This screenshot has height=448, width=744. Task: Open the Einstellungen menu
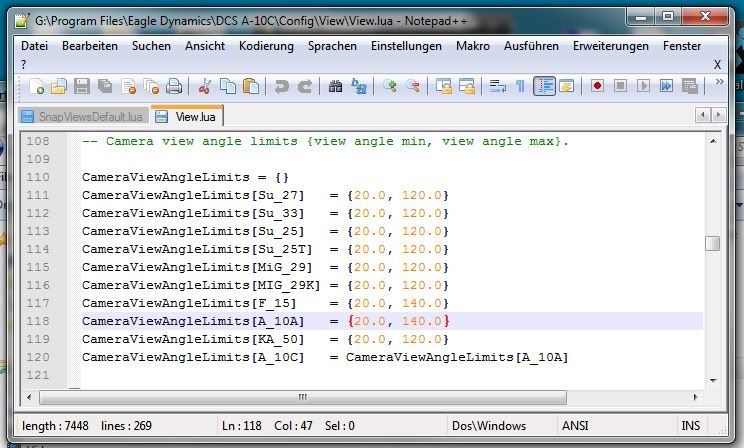(406, 46)
